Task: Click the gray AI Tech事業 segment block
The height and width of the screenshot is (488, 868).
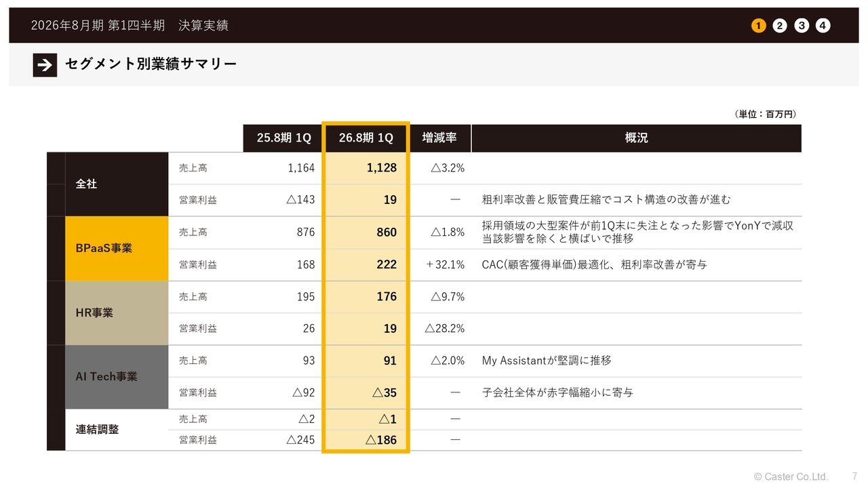Action: [117, 377]
